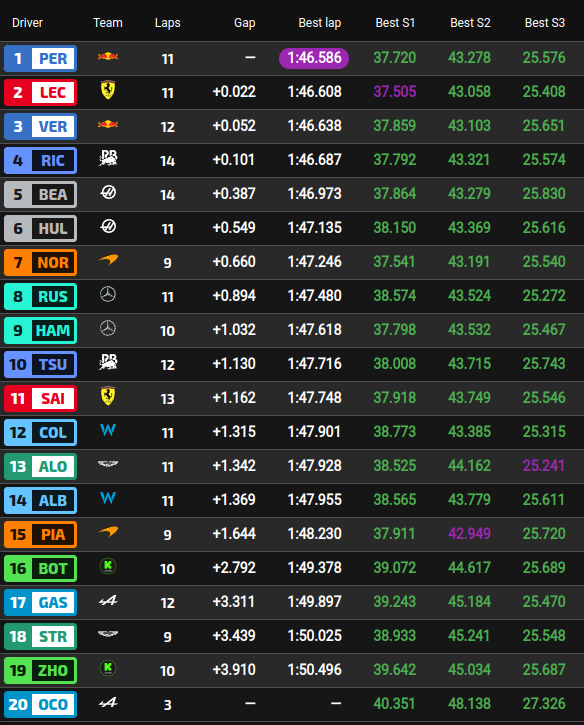Image resolution: width=584 pixels, height=725 pixels.
Task: Click the Haas logo in BEA row
Action: tap(108, 192)
